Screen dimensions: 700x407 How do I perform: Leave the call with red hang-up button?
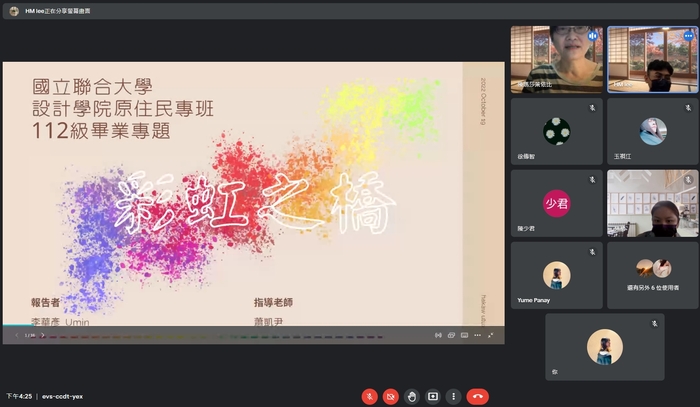tap(478, 396)
